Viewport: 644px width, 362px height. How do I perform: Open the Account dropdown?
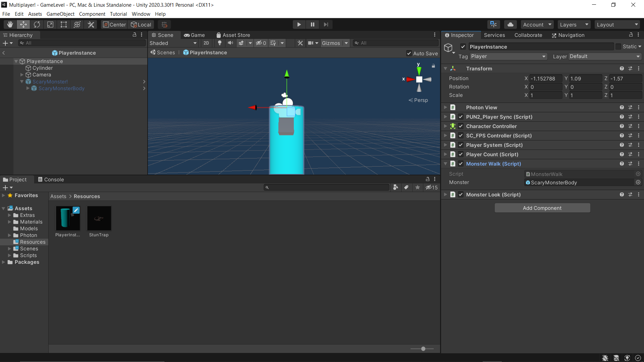[x=537, y=24]
